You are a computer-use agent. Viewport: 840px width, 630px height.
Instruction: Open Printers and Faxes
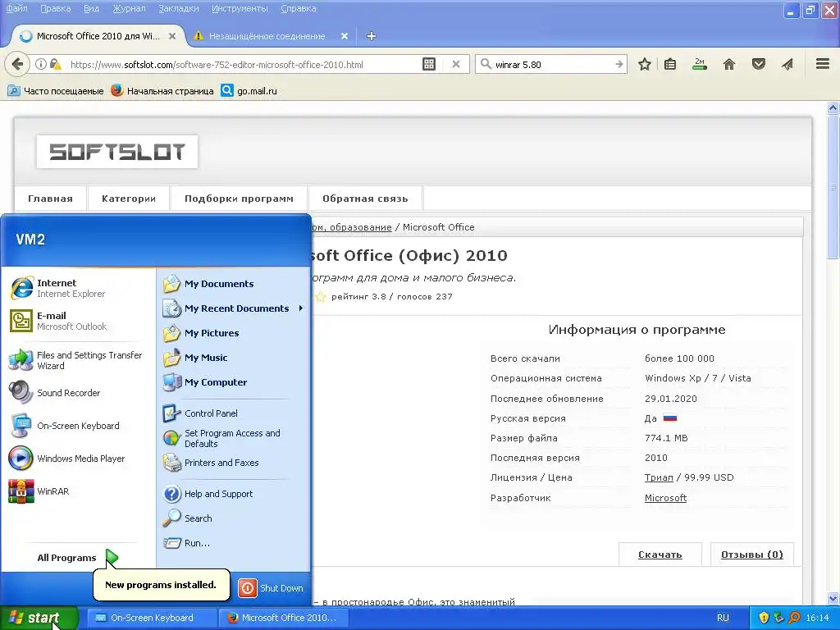click(x=211, y=463)
